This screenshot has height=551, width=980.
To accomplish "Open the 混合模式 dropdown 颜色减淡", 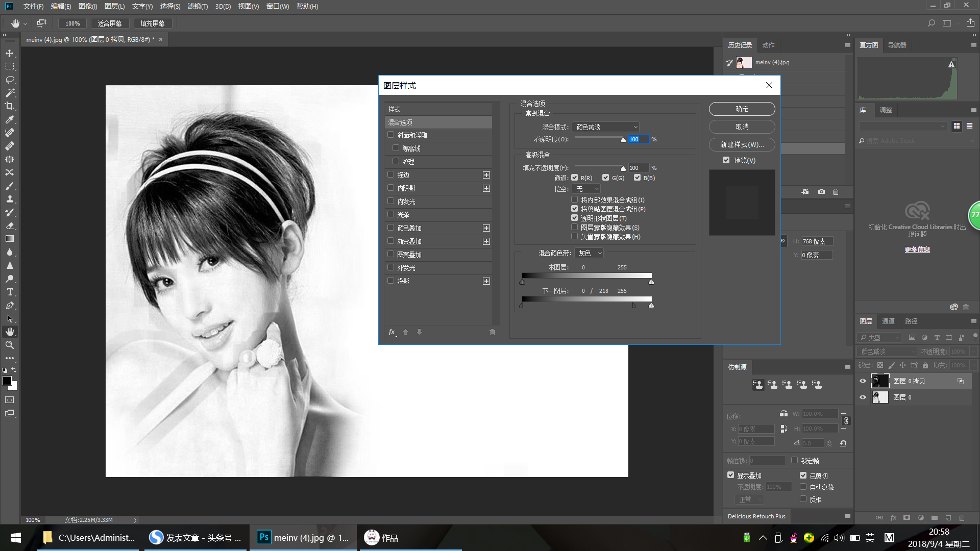I will point(606,127).
